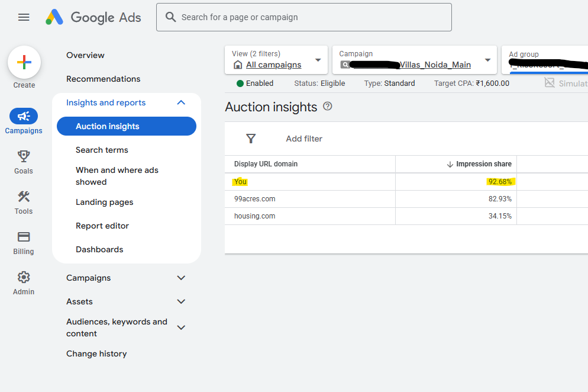This screenshot has height=392, width=588.
Task: Click the Auction insights help icon
Action: (328, 107)
